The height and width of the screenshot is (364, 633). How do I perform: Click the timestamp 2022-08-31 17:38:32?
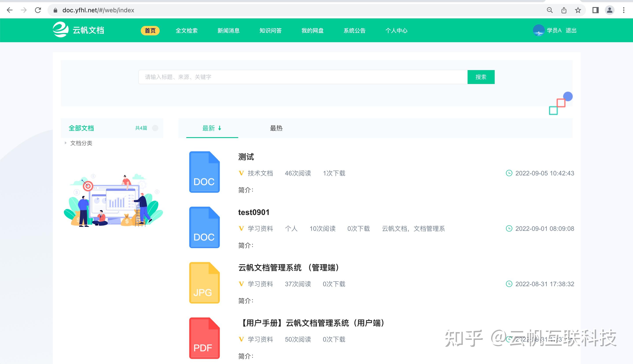(x=545, y=284)
